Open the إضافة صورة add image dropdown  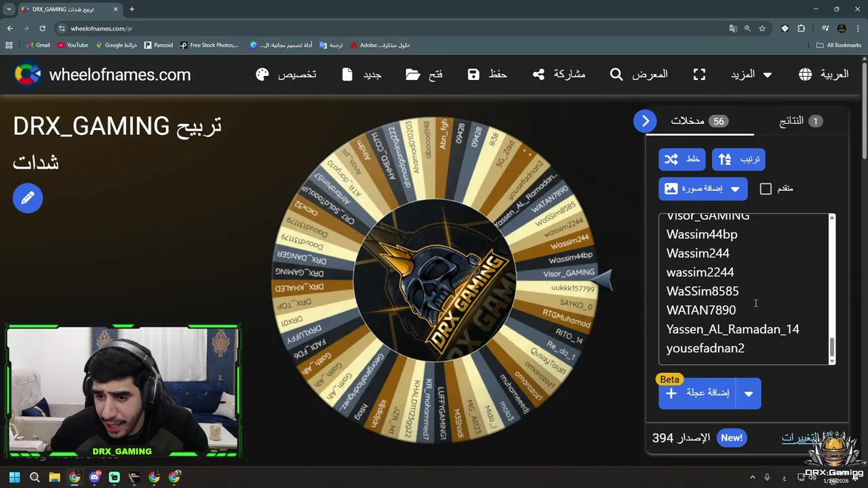click(703, 188)
